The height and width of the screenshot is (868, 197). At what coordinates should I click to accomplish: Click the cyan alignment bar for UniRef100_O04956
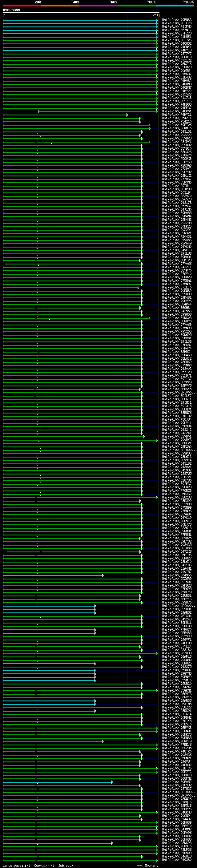pos(53,575)
